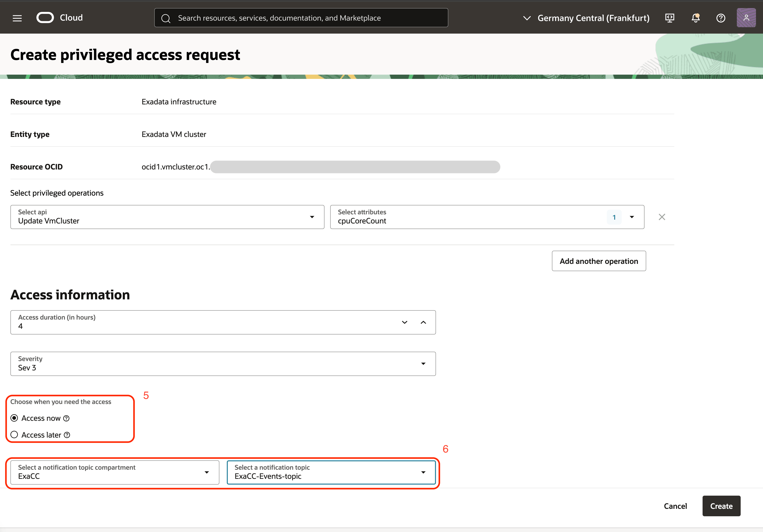Image resolution: width=763 pixels, height=532 pixels.
Task: Click the Create button
Action: (721, 506)
